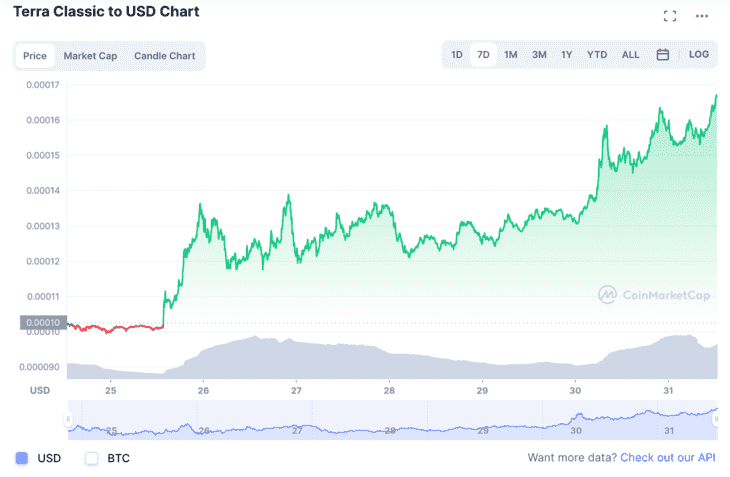
Task: Choose the 3M time range
Action: tap(539, 54)
